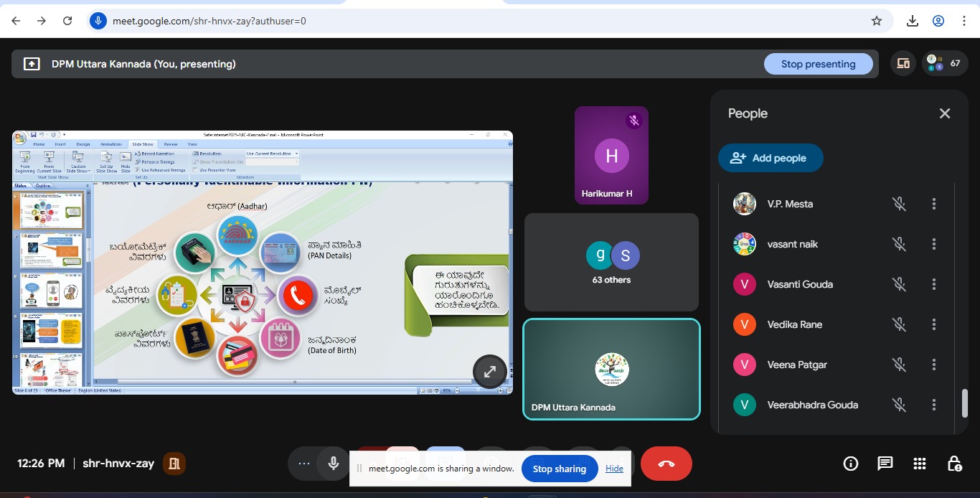980x498 pixels.
Task: Hide the screen sharing notification bar
Action: pyautogui.click(x=614, y=469)
